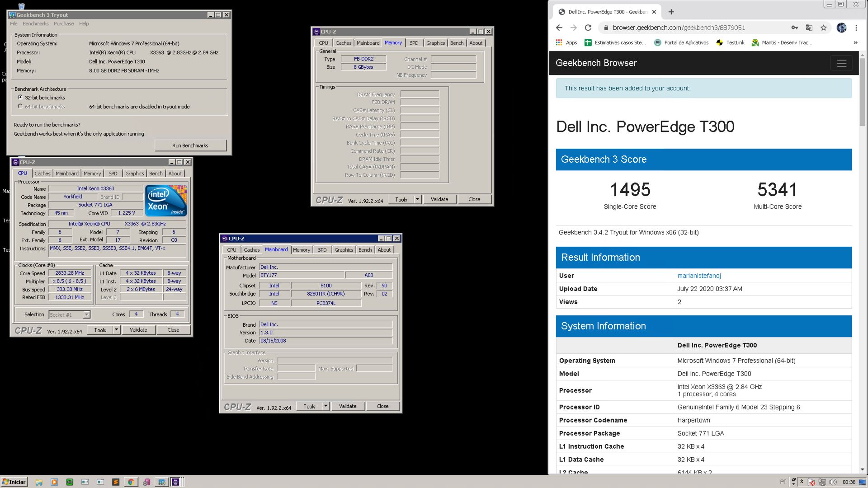Open the Apps bookmarks shortcut
868x488 pixels.
click(566, 42)
